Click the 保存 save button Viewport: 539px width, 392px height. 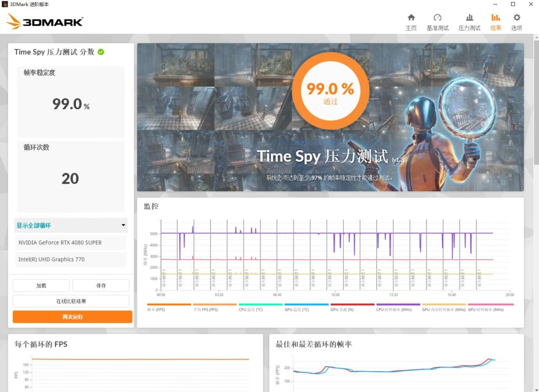101,286
